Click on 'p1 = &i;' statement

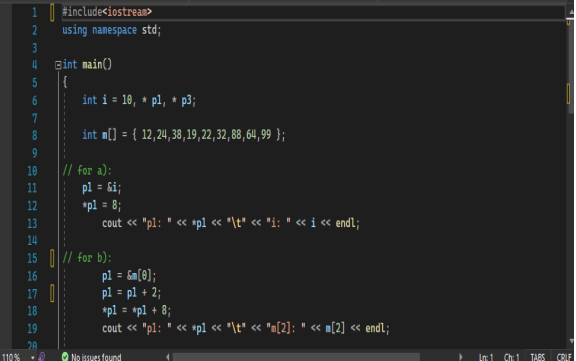coord(102,188)
